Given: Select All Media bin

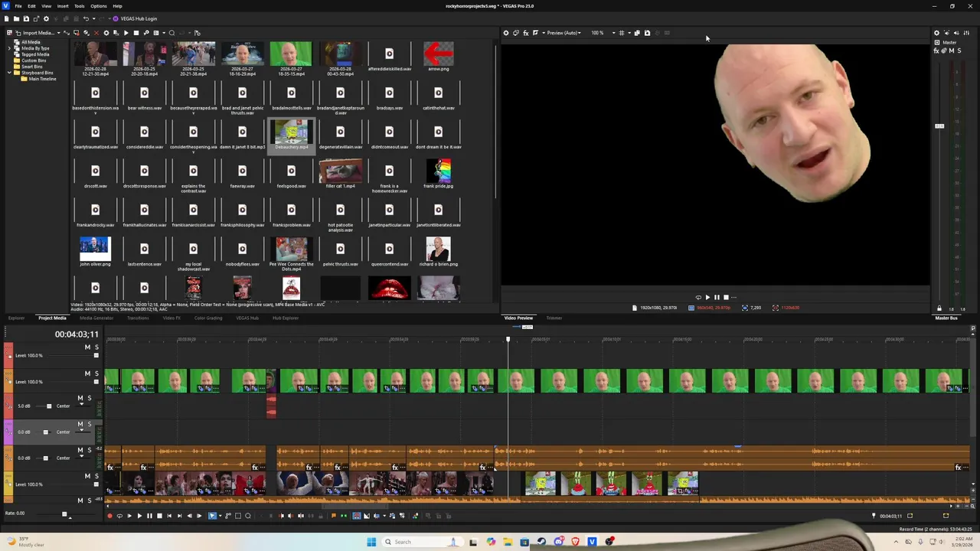Looking at the screenshot, I should coord(31,42).
